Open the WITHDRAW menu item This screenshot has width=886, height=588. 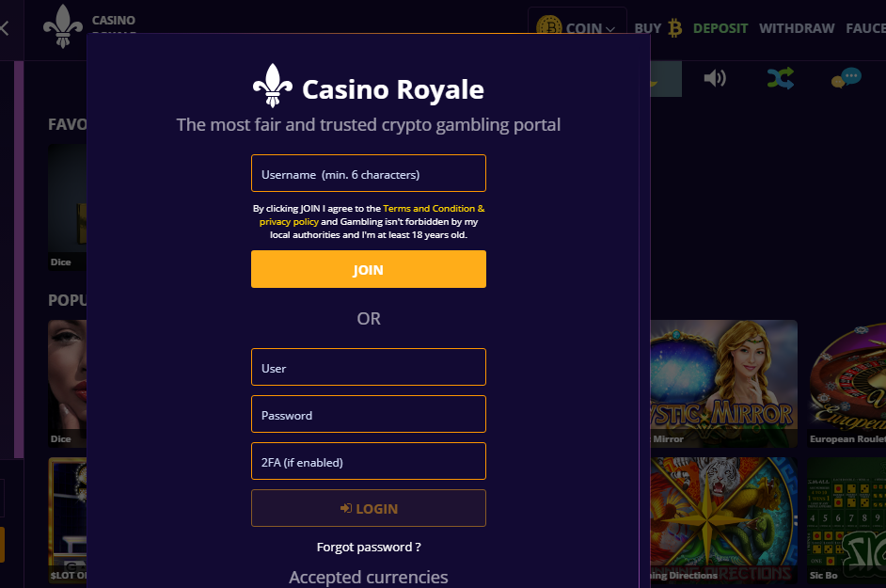[x=797, y=28]
